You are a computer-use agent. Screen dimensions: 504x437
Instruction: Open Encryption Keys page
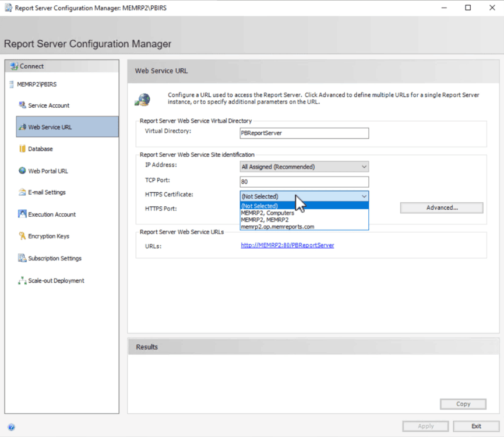tap(48, 236)
